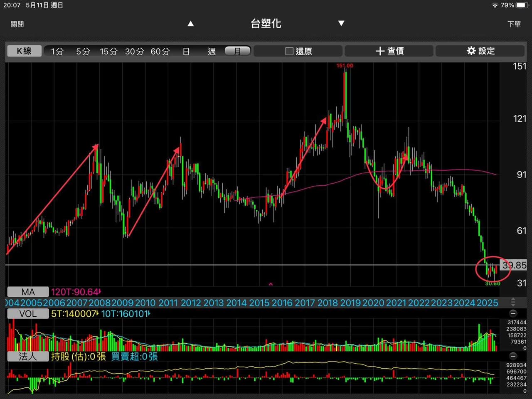Collapse the VOL panel with minus icon
Screen dimensions: 532x399
point(513,313)
